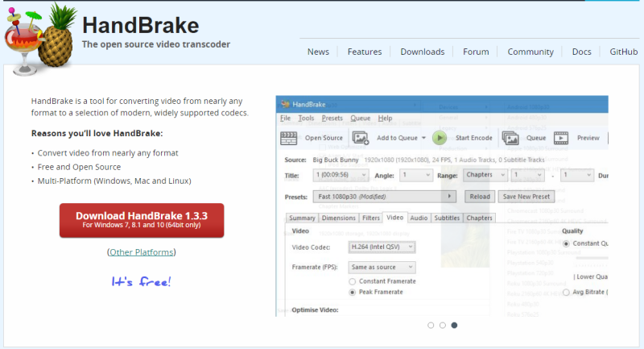Click the HandBrake site title heading
The image size is (644, 349).
(140, 26)
